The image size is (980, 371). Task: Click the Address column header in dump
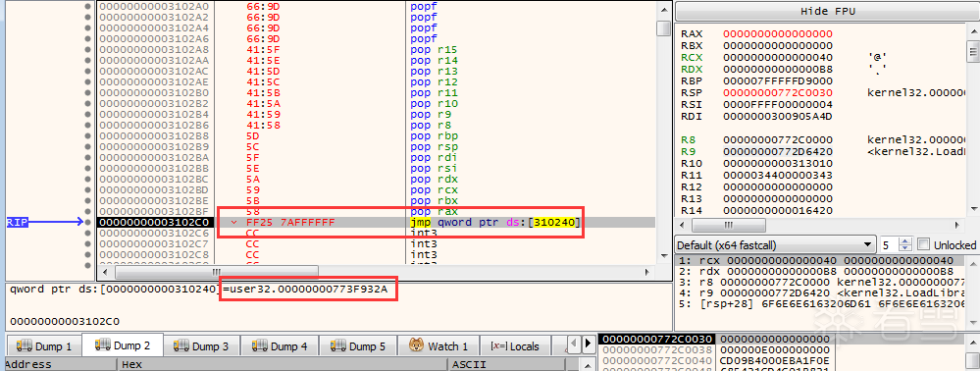[x=60, y=365]
